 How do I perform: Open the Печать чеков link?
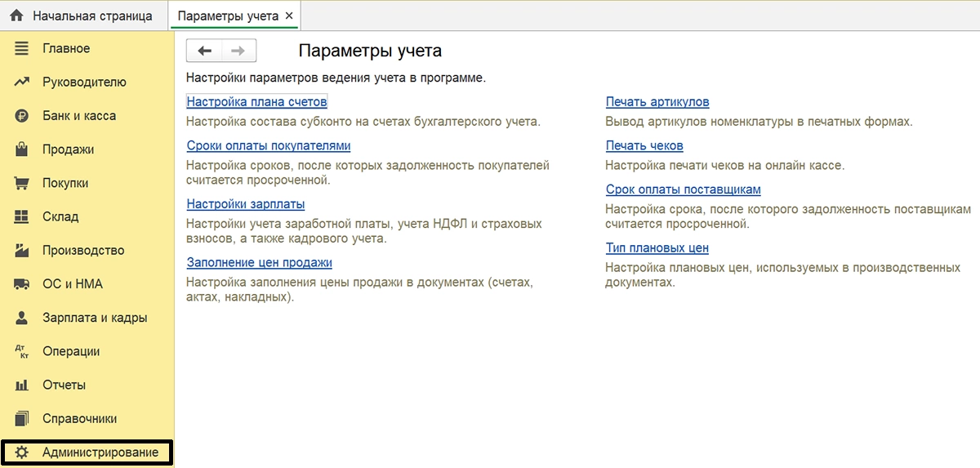coord(644,145)
